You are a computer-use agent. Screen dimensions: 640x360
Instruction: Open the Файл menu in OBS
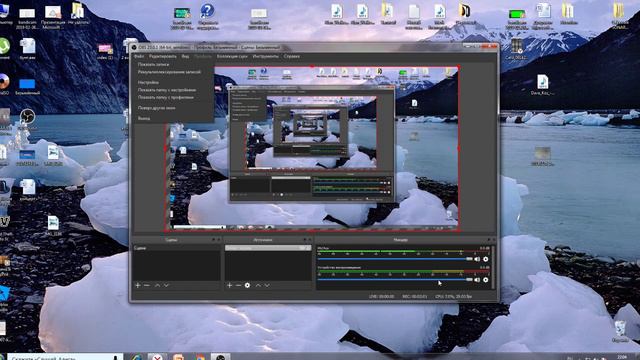click(139, 56)
